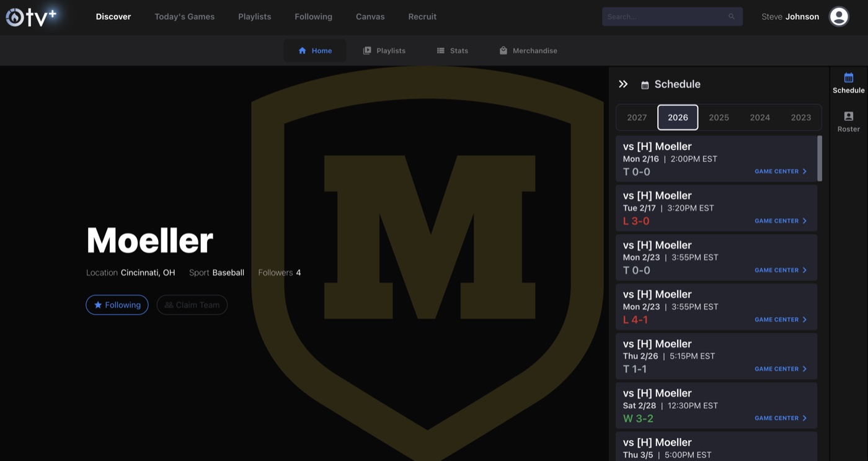
Task: Open the Canvas menu item
Action: (370, 17)
